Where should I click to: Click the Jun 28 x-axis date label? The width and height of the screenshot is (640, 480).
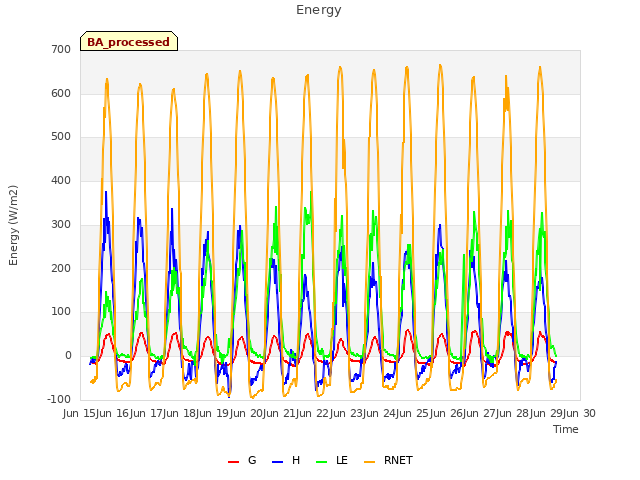coord(511,413)
